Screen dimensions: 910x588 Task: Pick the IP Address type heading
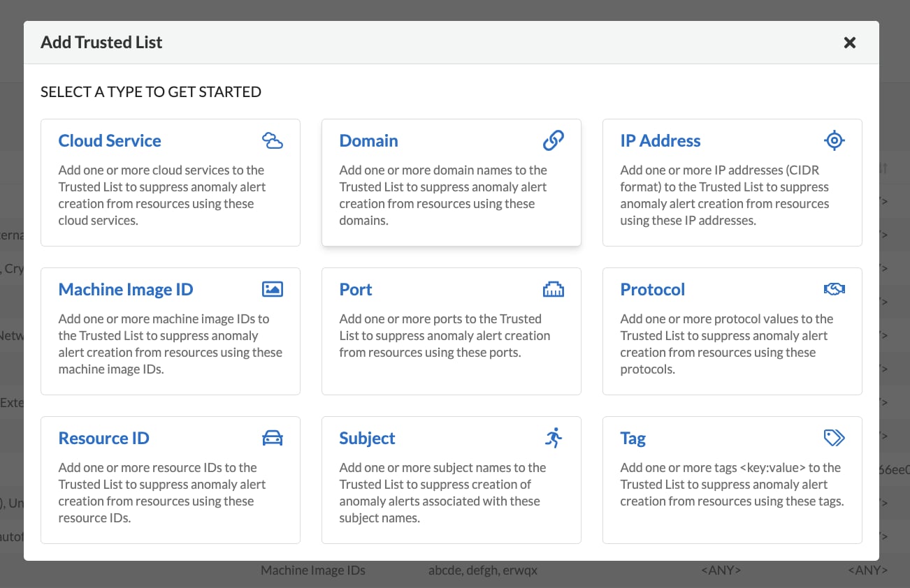click(660, 140)
